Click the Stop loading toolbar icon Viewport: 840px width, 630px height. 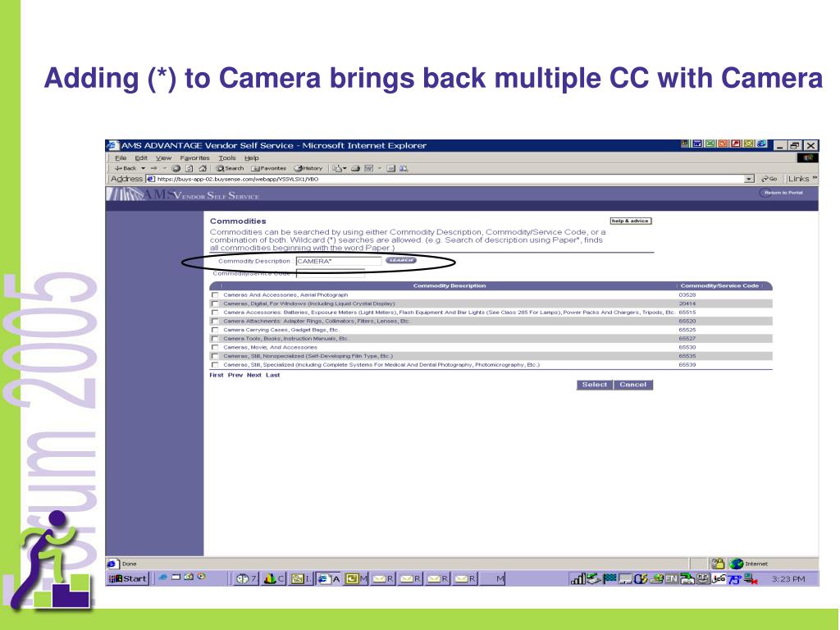[176, 168]
